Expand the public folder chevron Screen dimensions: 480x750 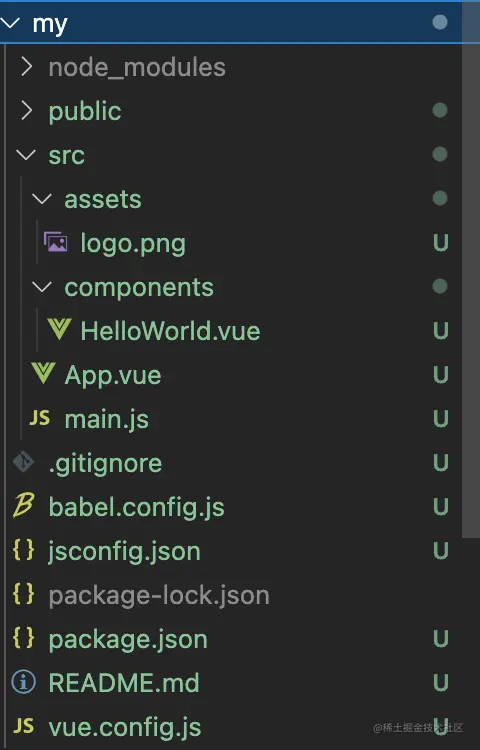tap(27, 111)
